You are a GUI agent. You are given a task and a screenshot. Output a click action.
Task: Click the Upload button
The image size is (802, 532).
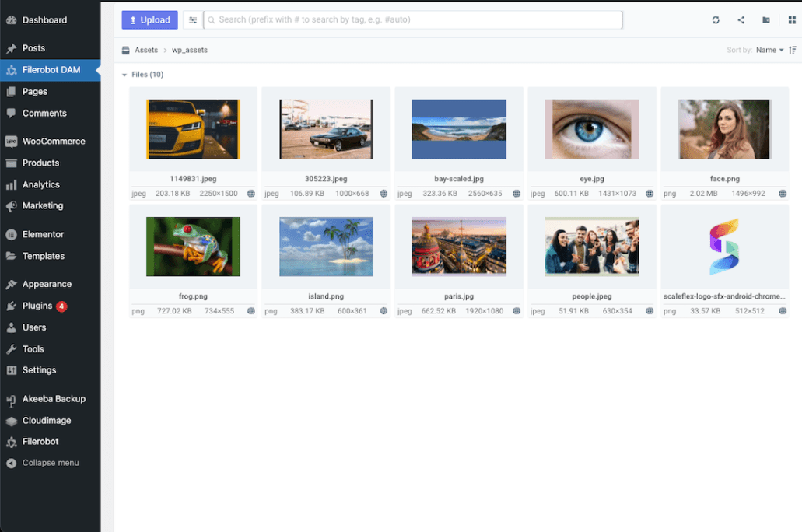tap(149, 20)
